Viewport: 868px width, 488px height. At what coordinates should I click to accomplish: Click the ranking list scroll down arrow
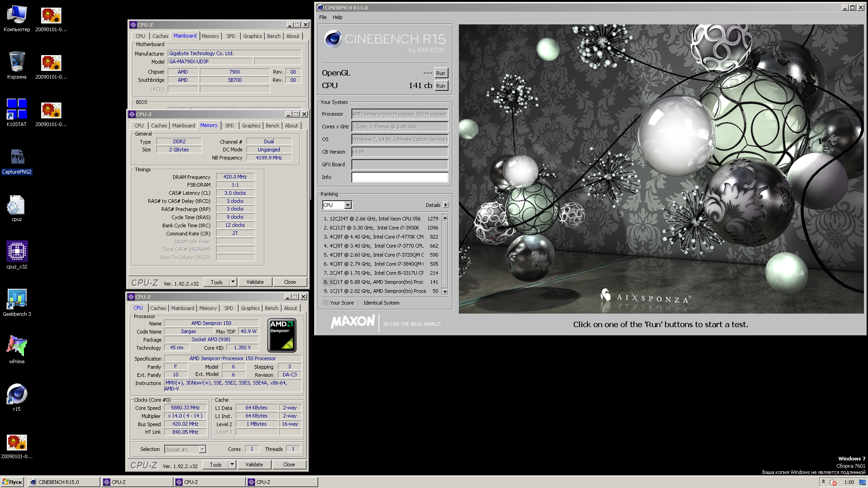(x=445, y=291)
